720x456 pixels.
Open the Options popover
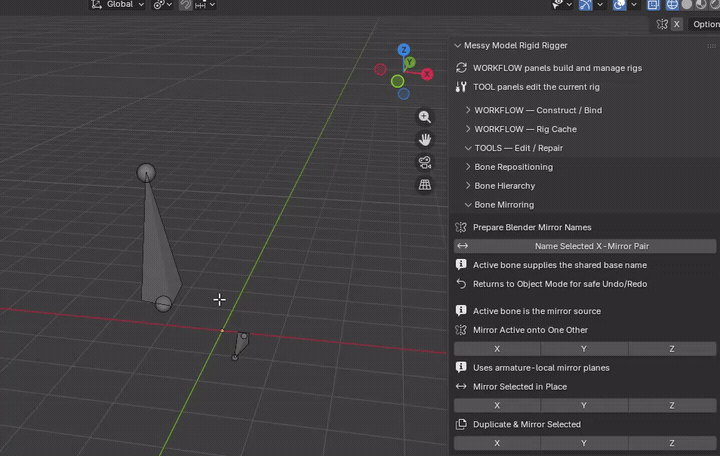(x=705, y=24)
